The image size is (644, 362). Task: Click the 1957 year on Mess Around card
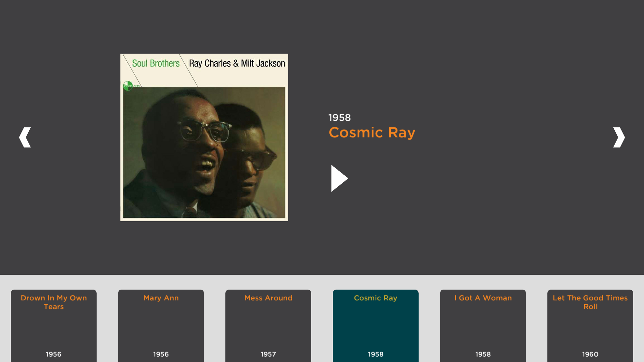268,354
